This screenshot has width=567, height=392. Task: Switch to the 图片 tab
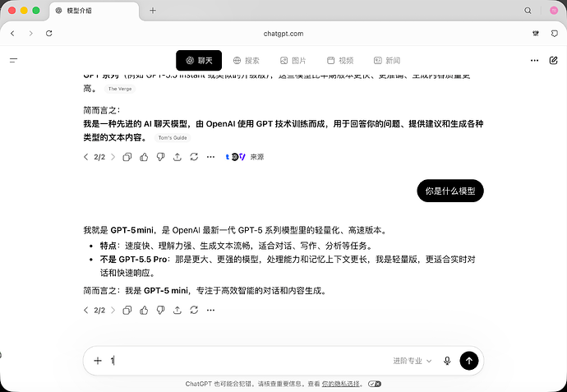(x=293, y=60)
